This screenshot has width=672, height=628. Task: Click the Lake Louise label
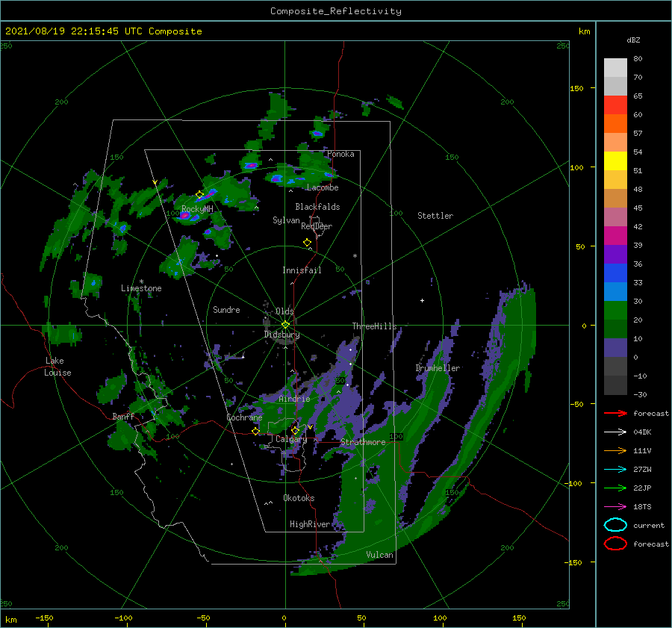57,367
